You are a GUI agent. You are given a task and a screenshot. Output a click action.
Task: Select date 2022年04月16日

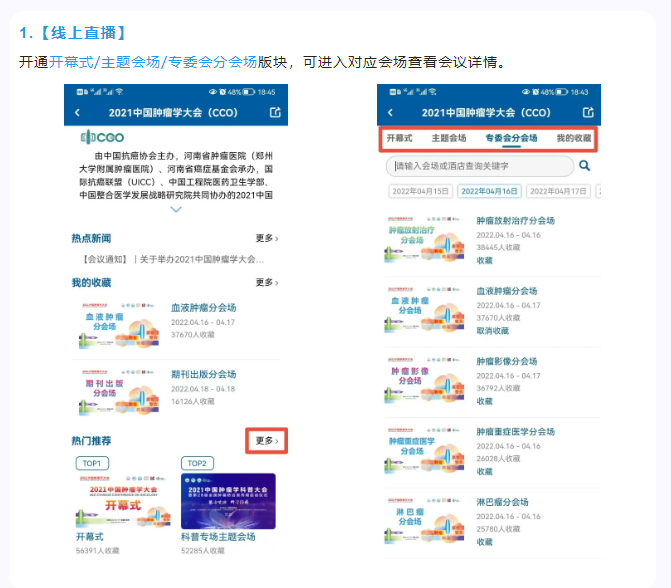(x=489, y=191)
